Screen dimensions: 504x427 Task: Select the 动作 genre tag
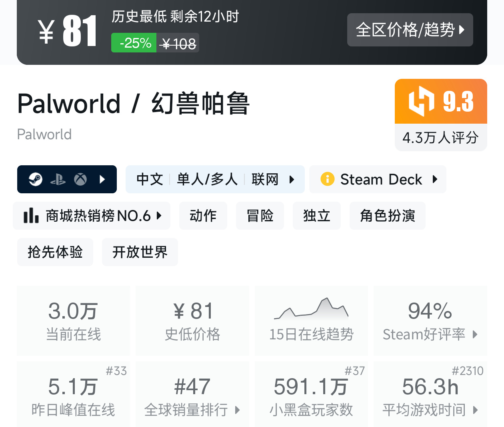tap(203, 216)
